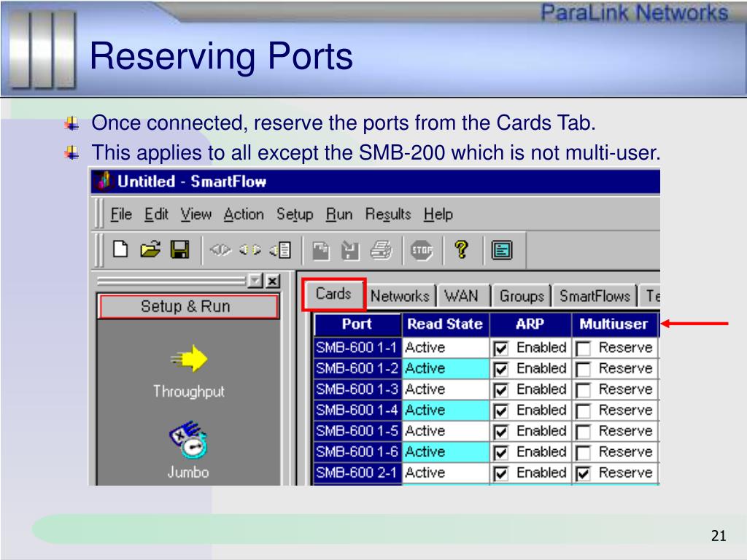Check Reserve for SMB-600 1-3

(583, 390)
